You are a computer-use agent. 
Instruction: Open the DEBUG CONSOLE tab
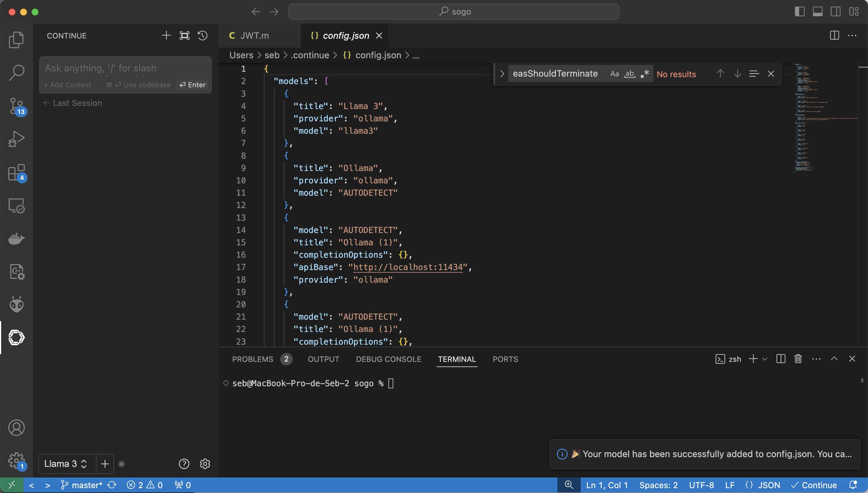click(x=388, y=359)
